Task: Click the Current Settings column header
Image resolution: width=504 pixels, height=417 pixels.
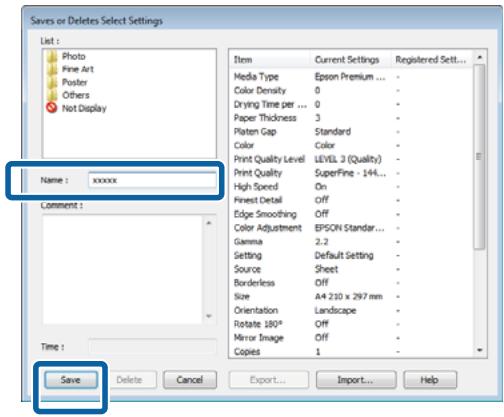Action: pos(350,60)
